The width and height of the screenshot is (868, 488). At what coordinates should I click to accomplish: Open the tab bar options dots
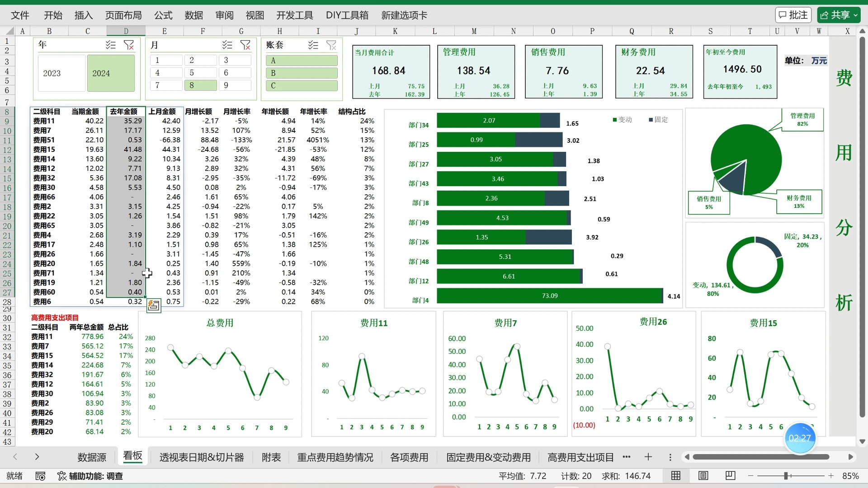670,457
